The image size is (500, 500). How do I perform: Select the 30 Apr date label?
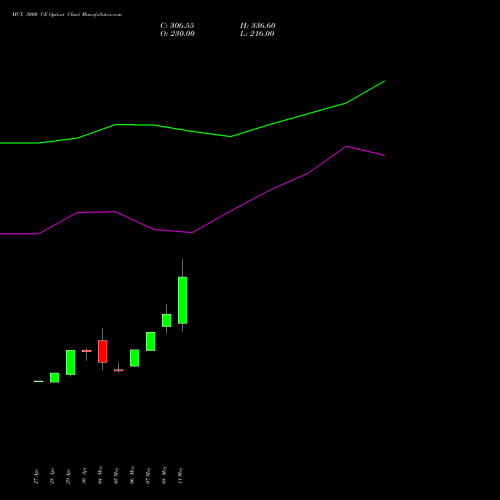pyautogui.click(x=84, y=476)
